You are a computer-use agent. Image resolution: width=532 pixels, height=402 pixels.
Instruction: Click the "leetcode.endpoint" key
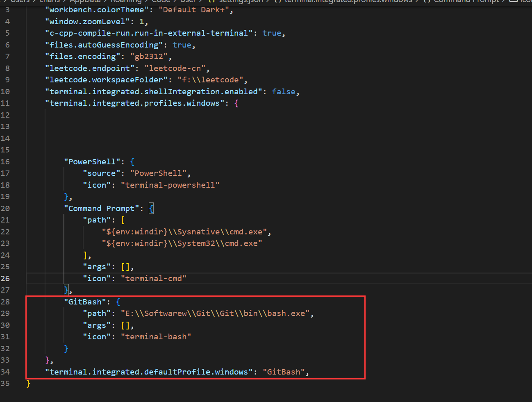90,68
